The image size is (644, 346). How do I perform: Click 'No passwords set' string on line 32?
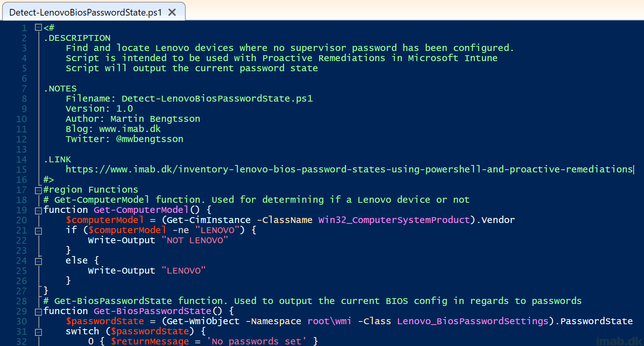[x=257, y=341]
